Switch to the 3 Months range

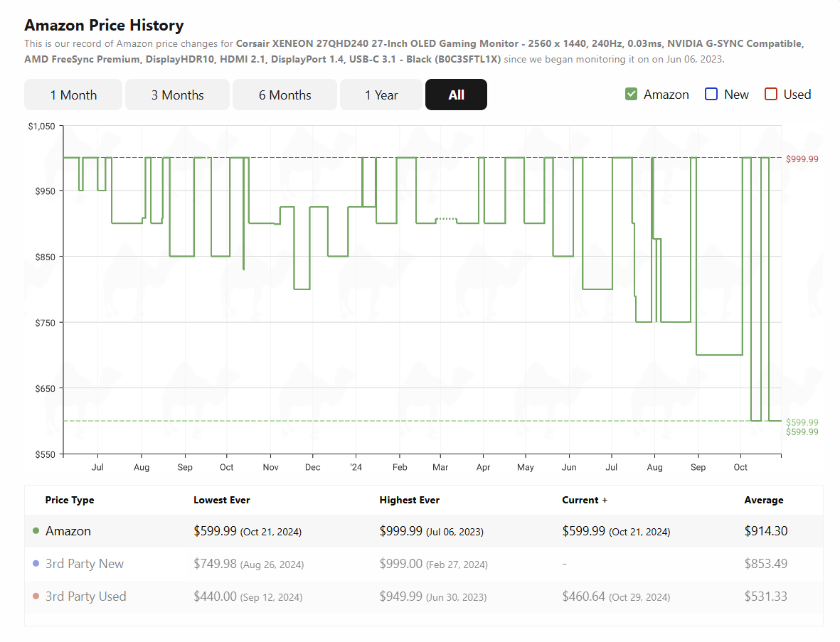tap(177, 95)
